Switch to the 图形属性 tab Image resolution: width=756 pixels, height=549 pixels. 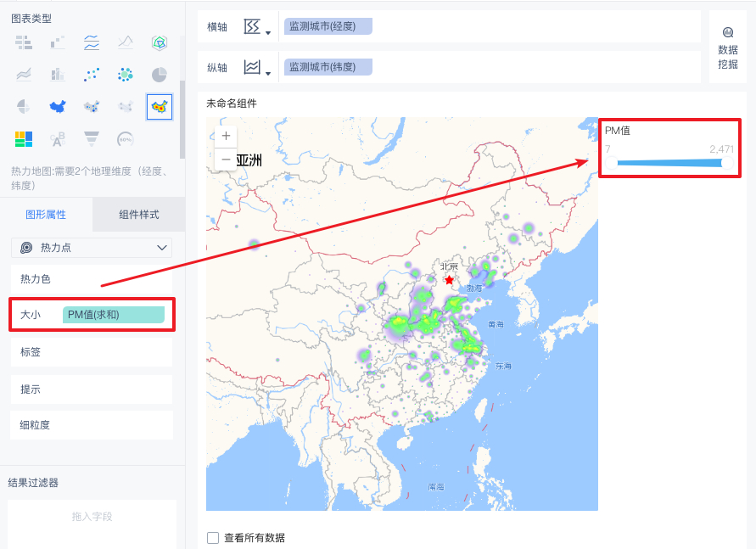(x=46, y=215)
